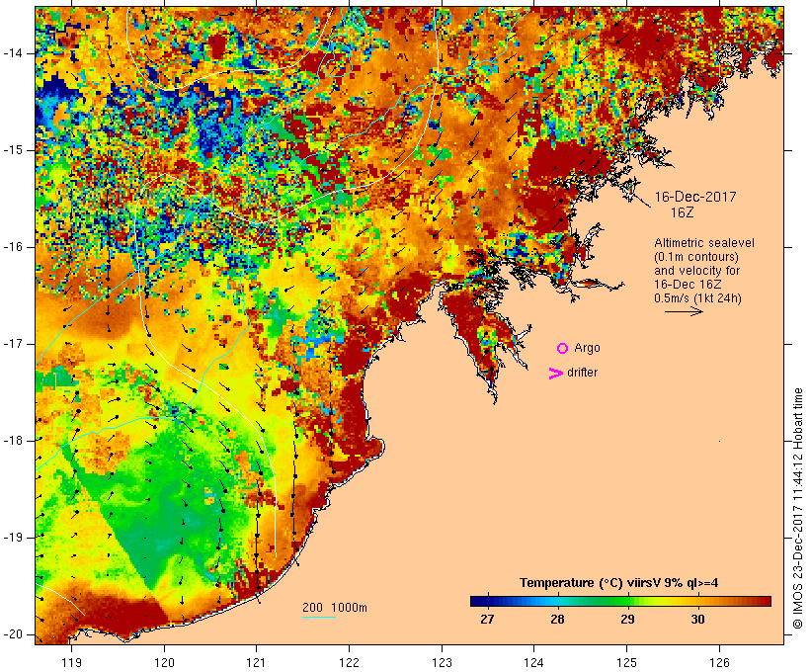The width and height of the screenshot is (810, 672).
Task: Click the longitude label 123
Action: [x=442, y=663]
